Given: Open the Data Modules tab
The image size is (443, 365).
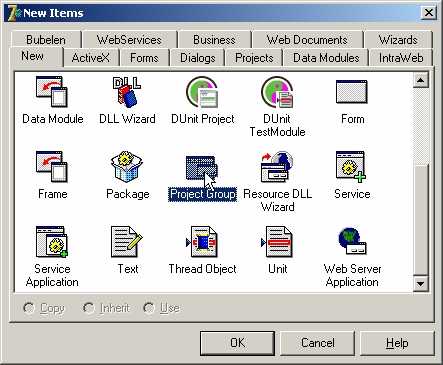Looking at the screenshot, I should [x=326, y=58].
